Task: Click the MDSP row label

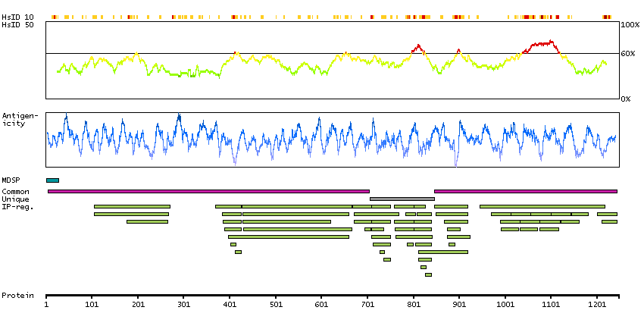Action: tap(11, 180)
